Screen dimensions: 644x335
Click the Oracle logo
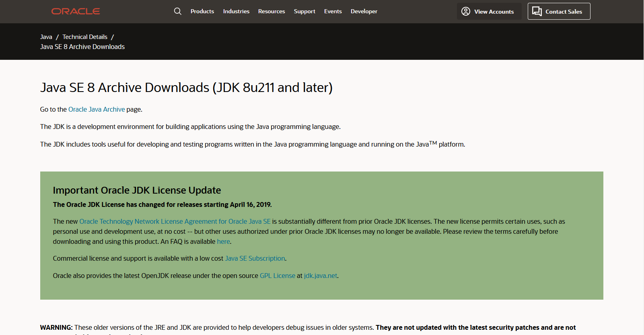(x=76, y=11)
